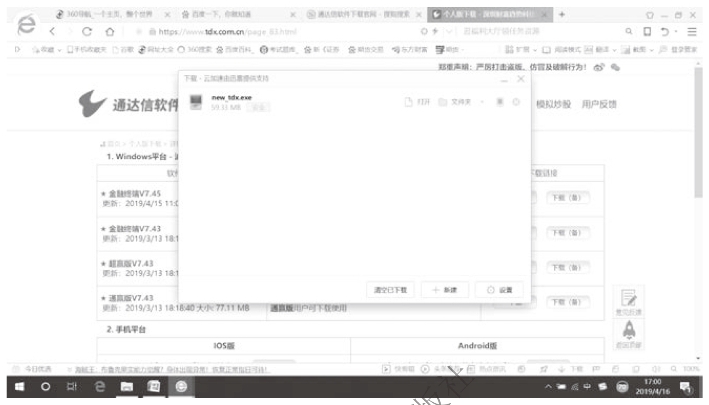The image size is (709, 405).
Task: Click 登录管家 login manager
Action: 678,50
